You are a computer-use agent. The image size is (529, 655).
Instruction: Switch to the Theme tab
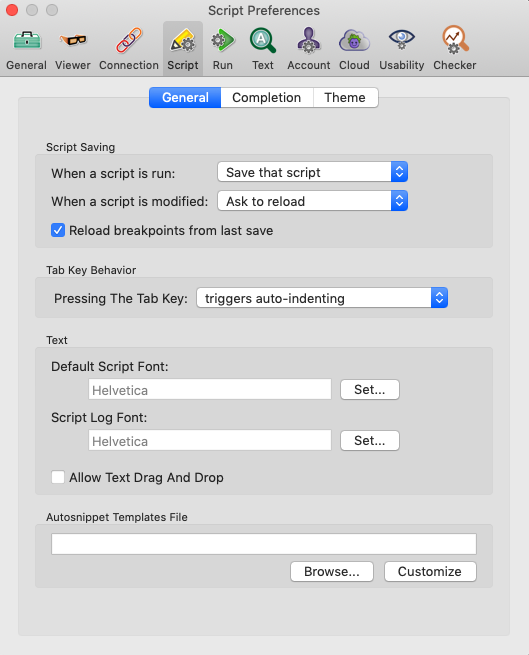click(x=345, y=98)
